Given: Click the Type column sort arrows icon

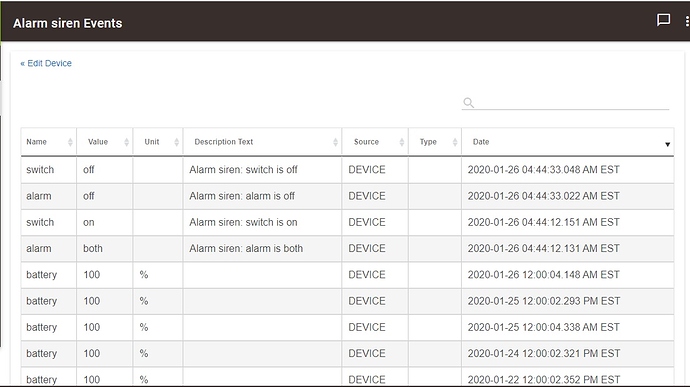Looking at the screenshot, I should coord(455,142).
